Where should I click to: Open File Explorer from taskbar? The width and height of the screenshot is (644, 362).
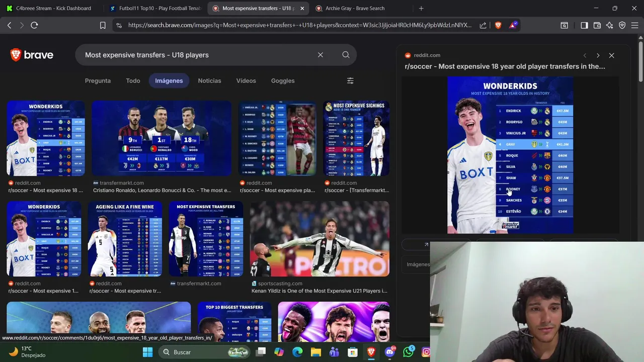coord(315,352)
